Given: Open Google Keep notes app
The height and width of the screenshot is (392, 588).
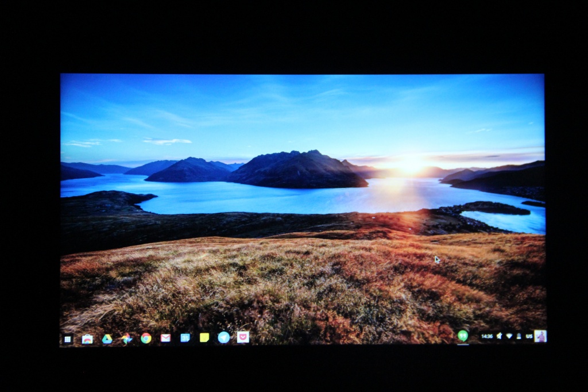Looking at the screenshot, I should click(x=204, y=339).
